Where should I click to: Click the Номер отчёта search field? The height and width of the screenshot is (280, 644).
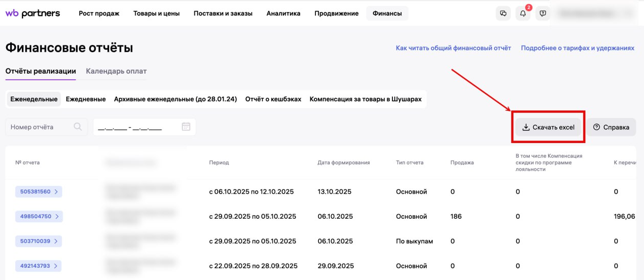(x=38, y=127)
